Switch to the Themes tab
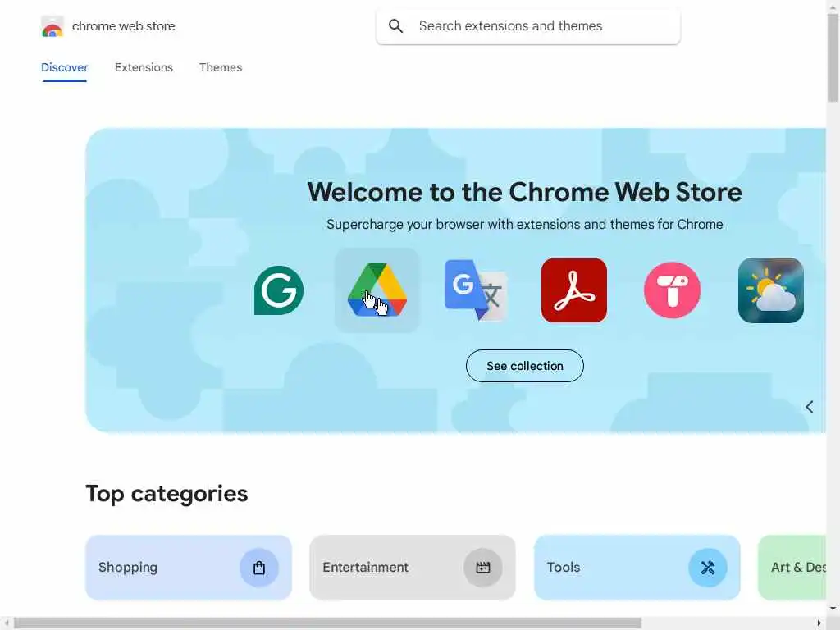 coord(221,67)
